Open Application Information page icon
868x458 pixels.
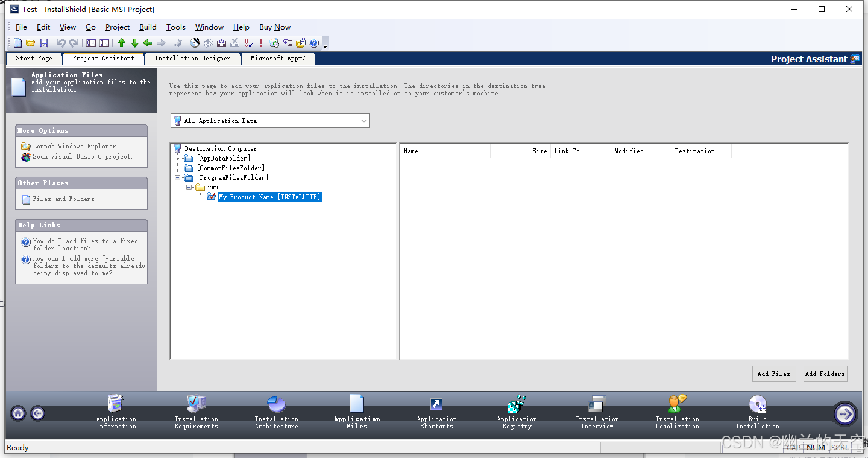coord(116,403)
